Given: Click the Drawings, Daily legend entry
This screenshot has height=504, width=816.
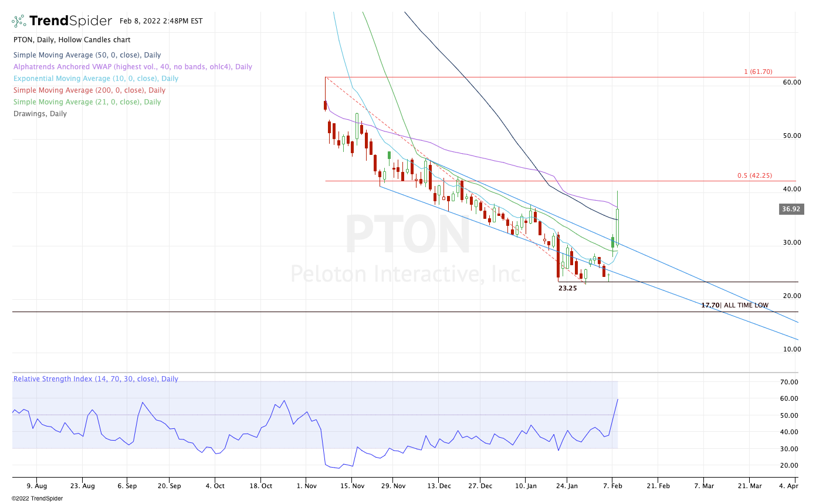Looking at the screenshot, I should [40, 114].
